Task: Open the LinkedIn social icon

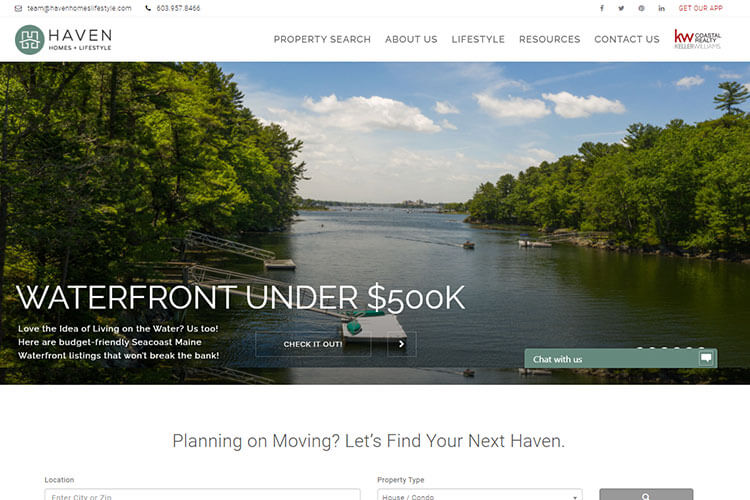Action: point(661,8)
